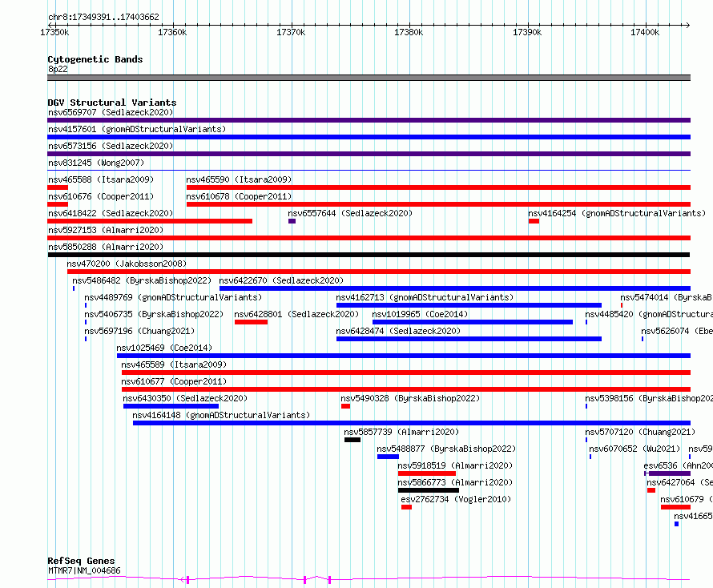The image size is (713, 588).
Task: Click nsv5697196 (Chuang2021) label
Action: (x=139, y=331)
